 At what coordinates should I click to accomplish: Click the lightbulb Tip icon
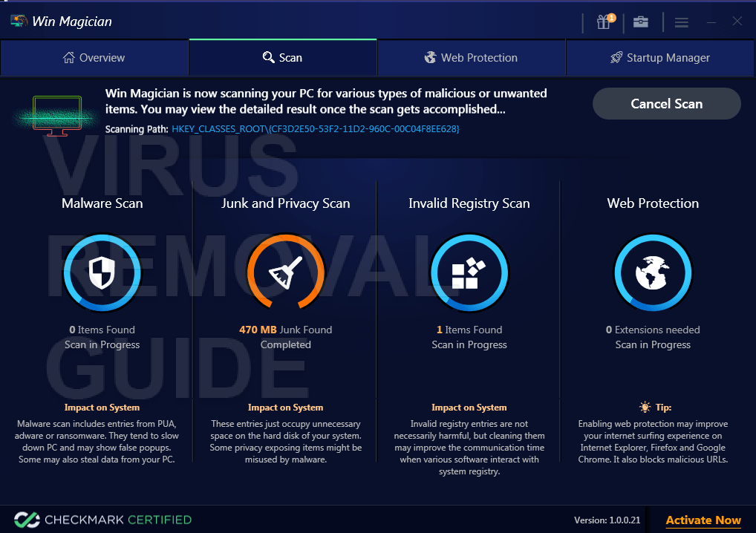(645, 408)
